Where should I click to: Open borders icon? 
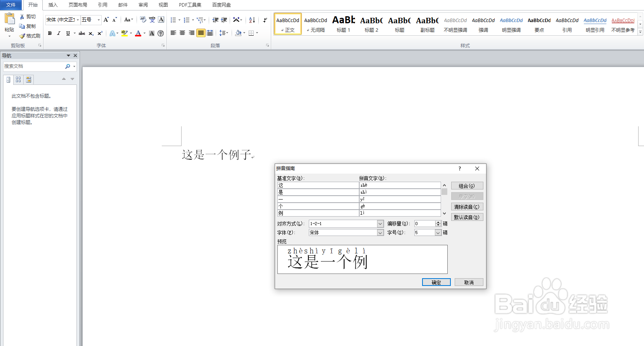pos(251,33)
